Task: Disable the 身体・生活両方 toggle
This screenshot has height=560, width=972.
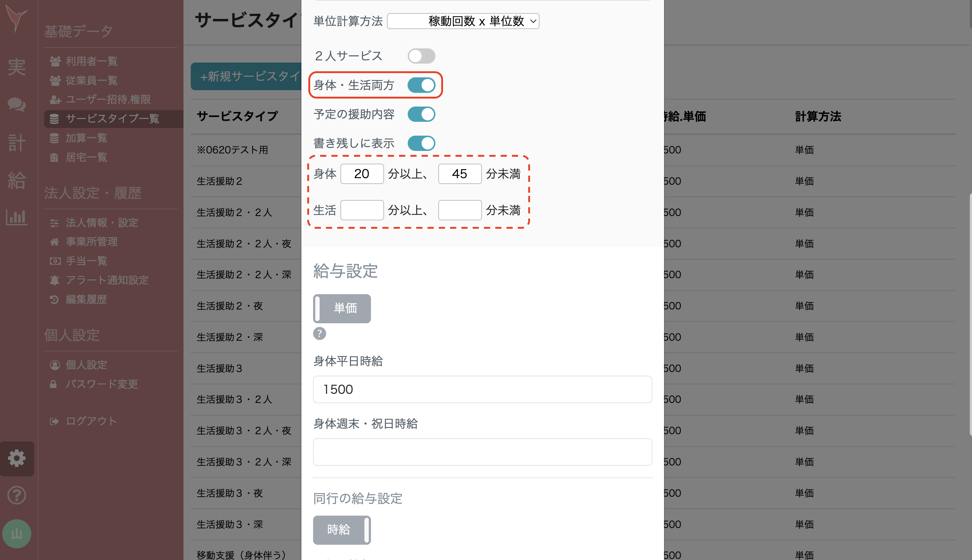Action: [422, 85]
